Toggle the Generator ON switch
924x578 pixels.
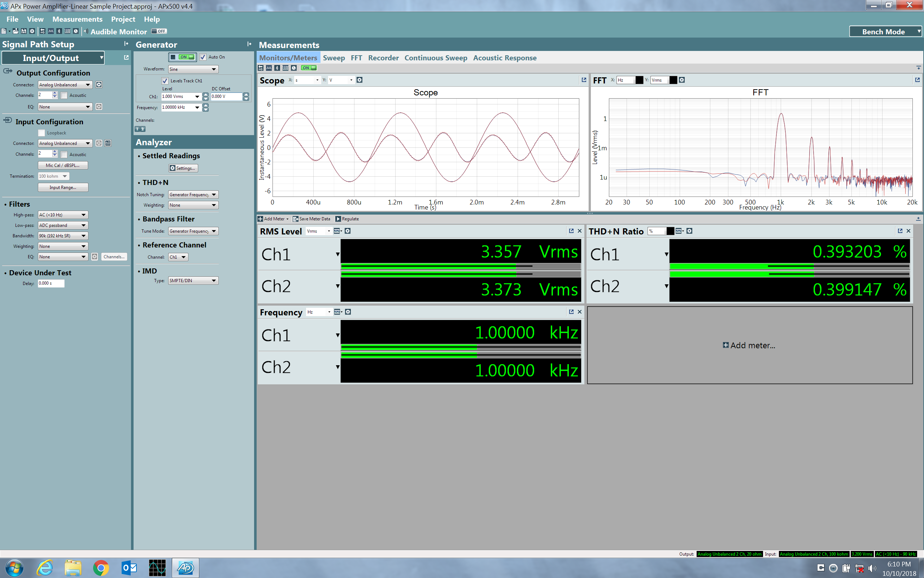click(x=183, y=57)
